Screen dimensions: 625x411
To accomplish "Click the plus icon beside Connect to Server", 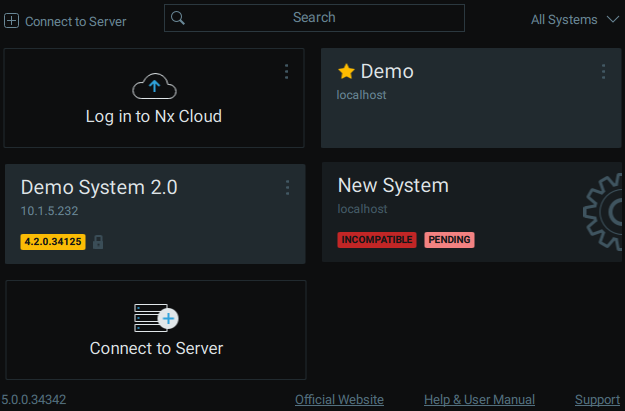I will 12,21.
